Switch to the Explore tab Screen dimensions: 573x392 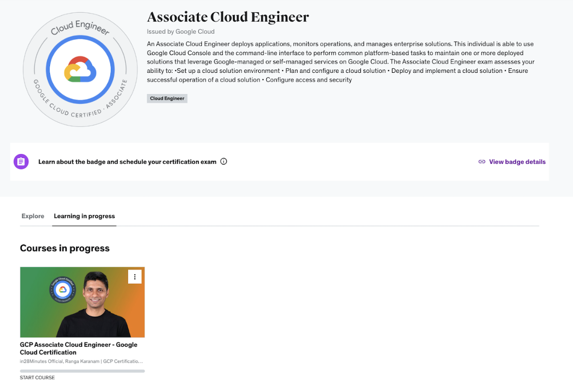tap(33, 216)
